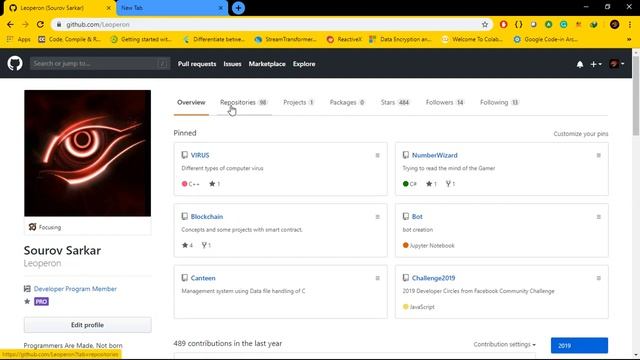Open the notifications bell icon
The height and width of the screenshot is (360, 640).
[580, 64]
